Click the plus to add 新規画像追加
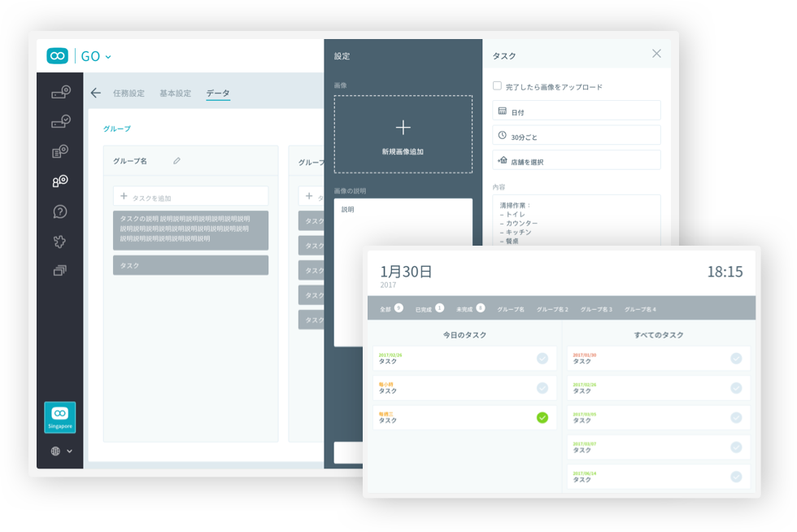797x532 pixels. pyautogui.click(x=403, y=128)
